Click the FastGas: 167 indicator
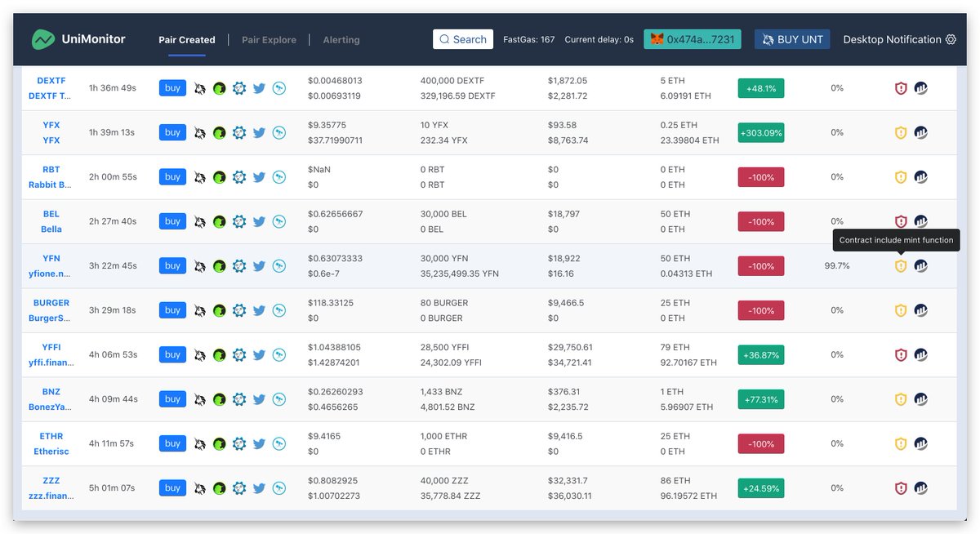Image resolution: width=980 pixels, height=534 pixels. click(529, 39)
